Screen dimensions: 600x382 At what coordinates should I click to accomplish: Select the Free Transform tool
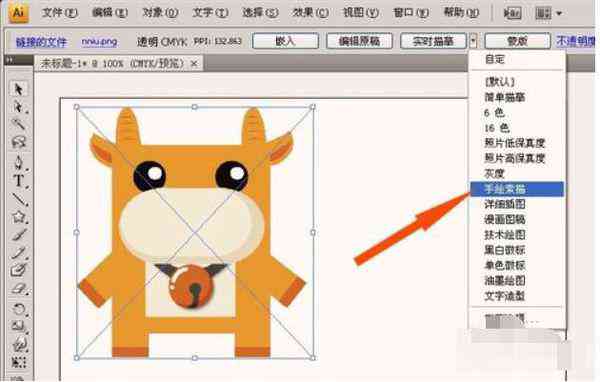click(x=18, y=362)
